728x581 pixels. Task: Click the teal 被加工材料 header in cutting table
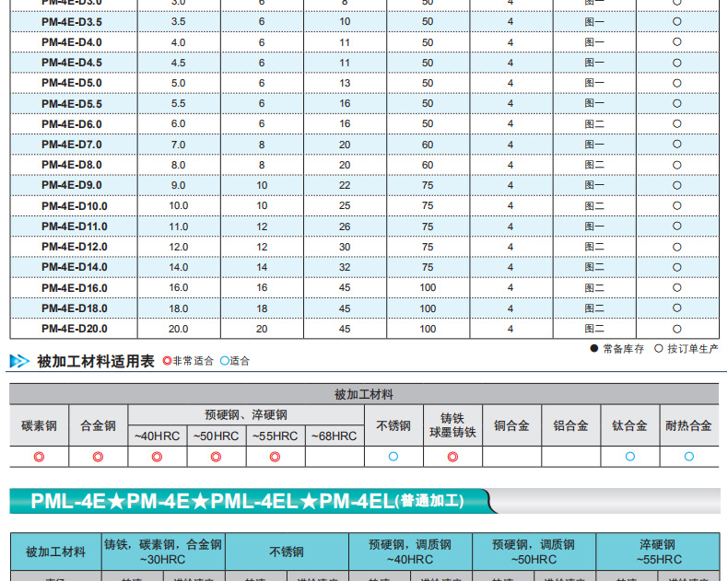tap(55, 552)
